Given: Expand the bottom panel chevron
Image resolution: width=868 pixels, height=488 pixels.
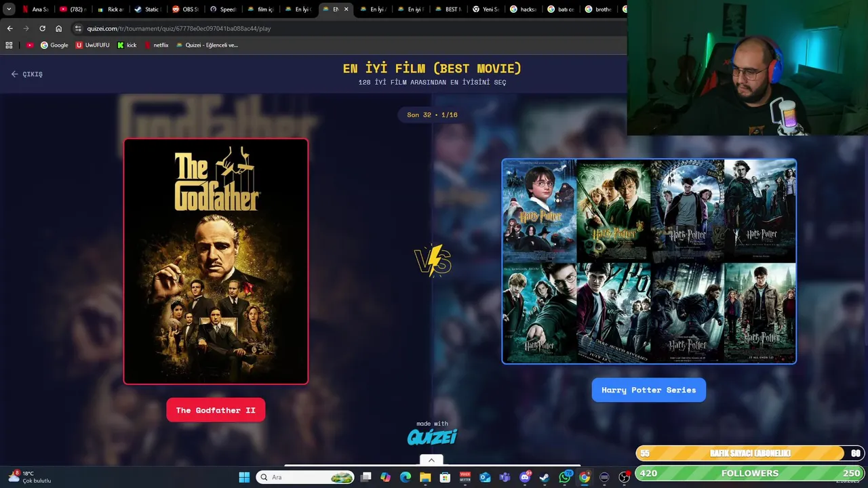Looking at the screenshot, I should [x=431, y=460].
